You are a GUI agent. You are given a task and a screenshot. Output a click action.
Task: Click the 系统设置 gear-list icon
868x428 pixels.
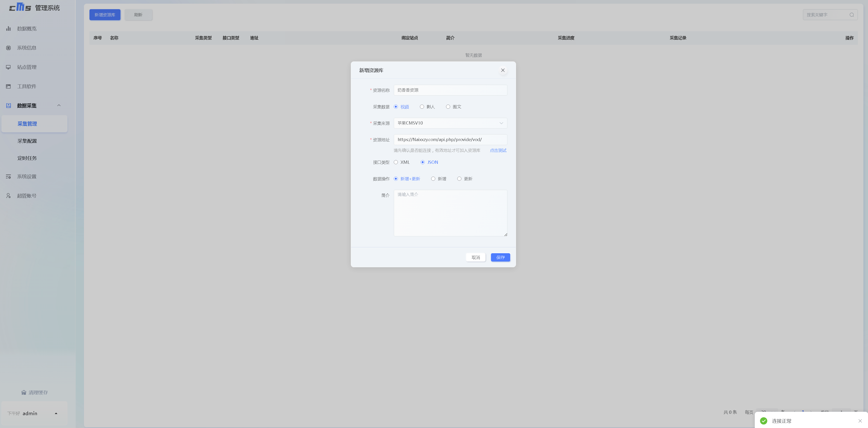coord(8,177)
